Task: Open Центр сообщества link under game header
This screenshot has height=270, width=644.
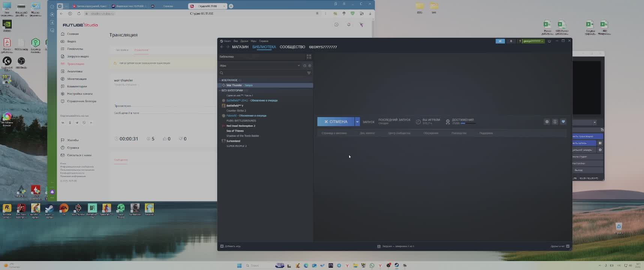Action: [x=399, y=133]
